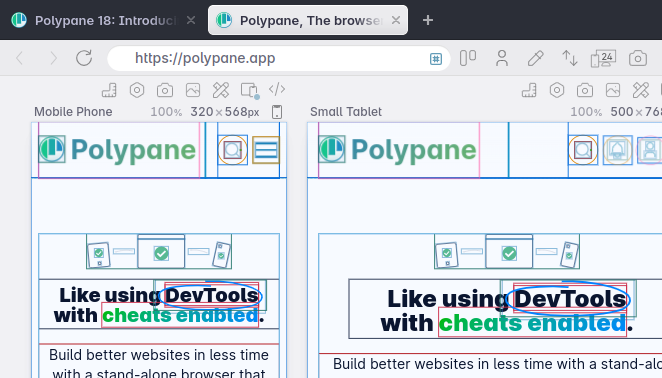
Task: Open emulation devices icon for Mobile Phone pane
Action: tap(250, 90)
